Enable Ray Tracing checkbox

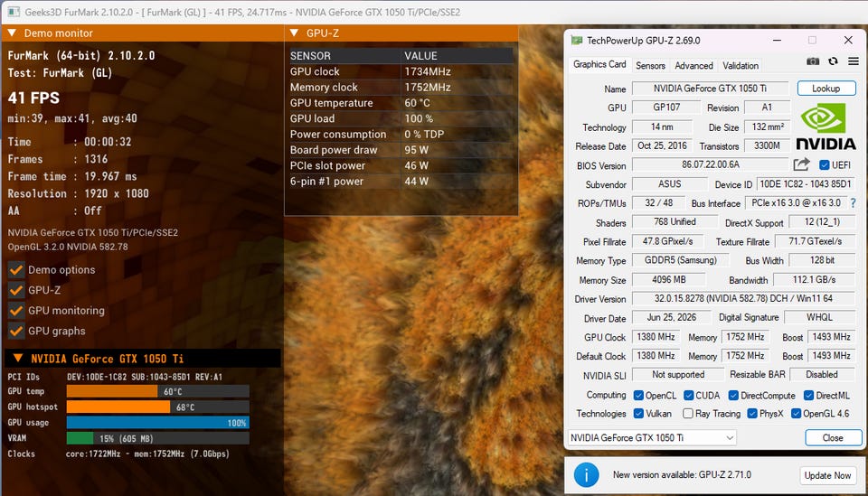pyautogui.click(x=688, y=413)
